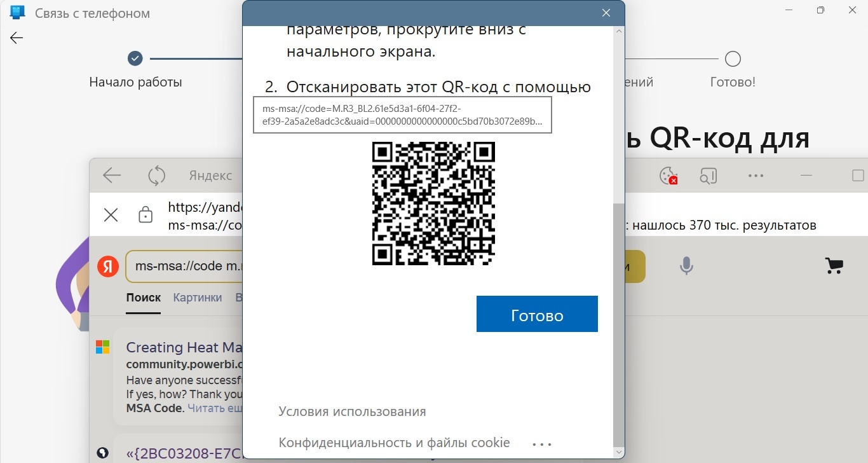Screen dimensions: 868x463
Task: Open the Условия использования link
Action: point(352,411)
